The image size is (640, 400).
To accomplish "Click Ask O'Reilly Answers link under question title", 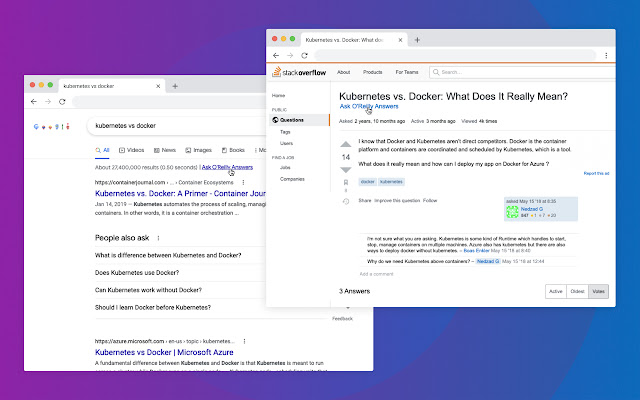I will (369, 106).
